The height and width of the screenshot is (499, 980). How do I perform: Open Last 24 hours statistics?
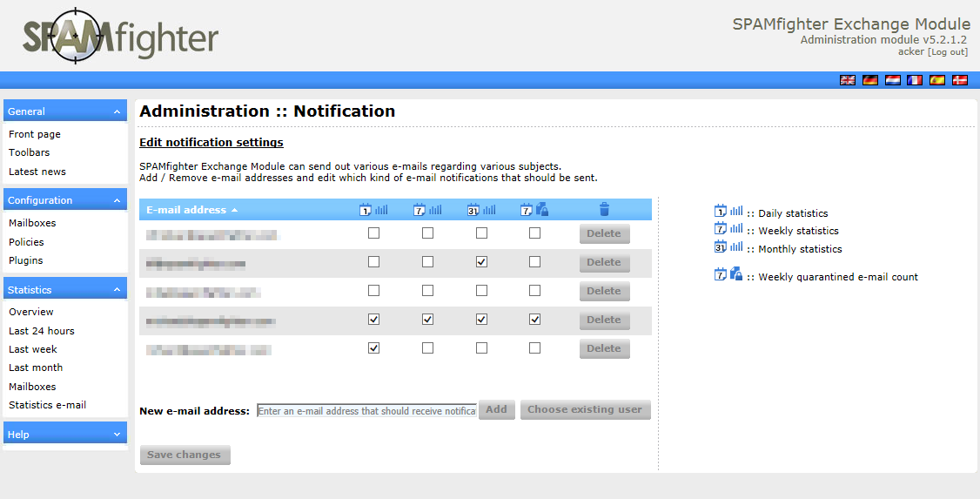[41, 331]
